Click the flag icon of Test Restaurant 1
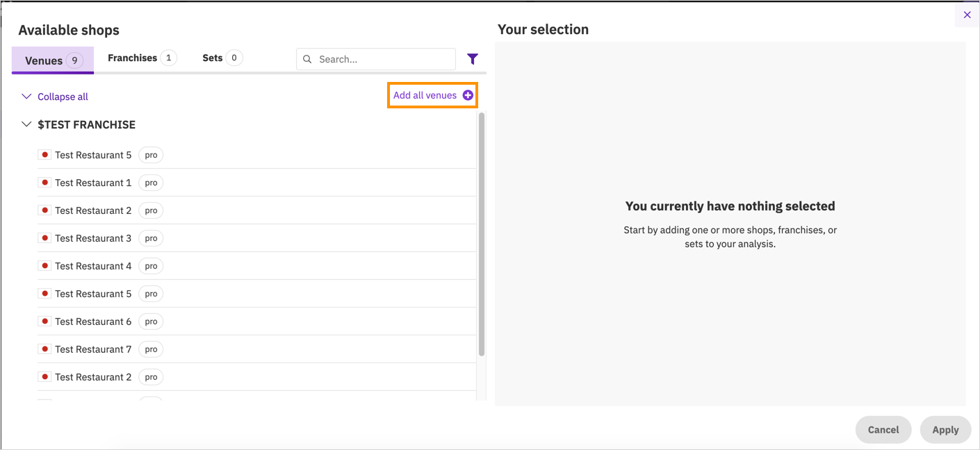 point(44,183)
